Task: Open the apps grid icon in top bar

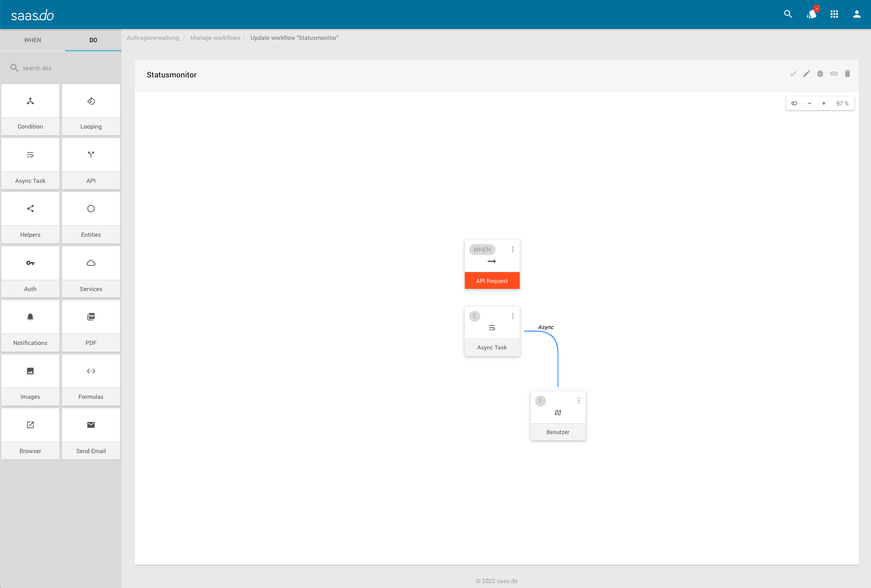Action: pos(834,14)
